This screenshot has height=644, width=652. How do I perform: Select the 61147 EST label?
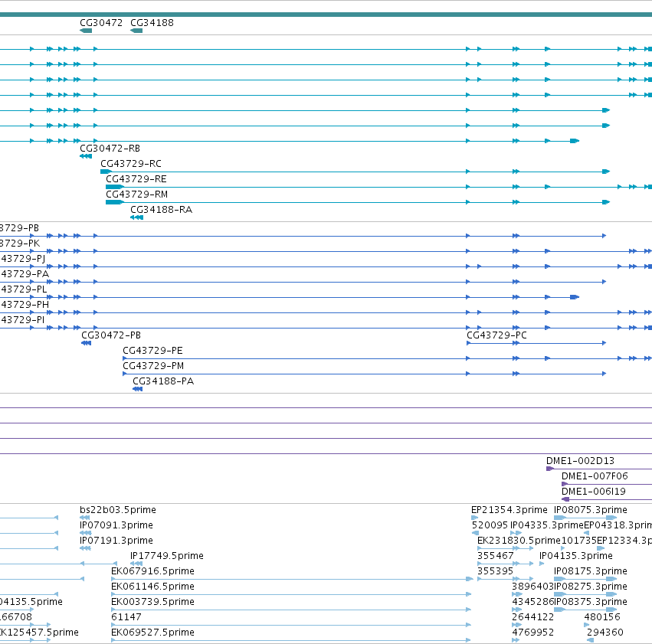(x=126, y=617)
